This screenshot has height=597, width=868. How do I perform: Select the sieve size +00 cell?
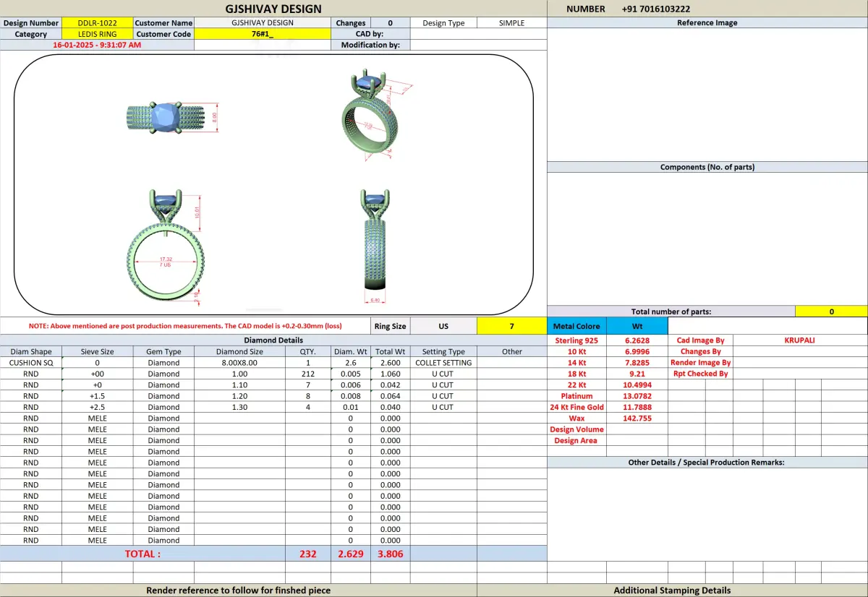click(x=97, y=374)
